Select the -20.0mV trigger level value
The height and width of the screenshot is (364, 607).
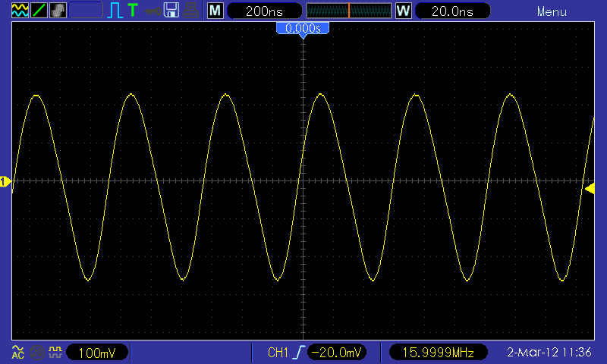tap(337, 353)
